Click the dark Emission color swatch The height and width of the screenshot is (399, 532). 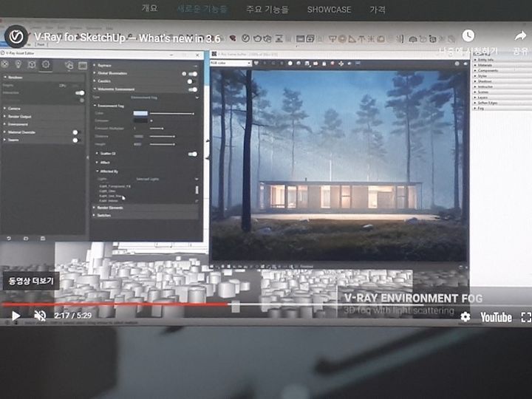tap(140, 120)
